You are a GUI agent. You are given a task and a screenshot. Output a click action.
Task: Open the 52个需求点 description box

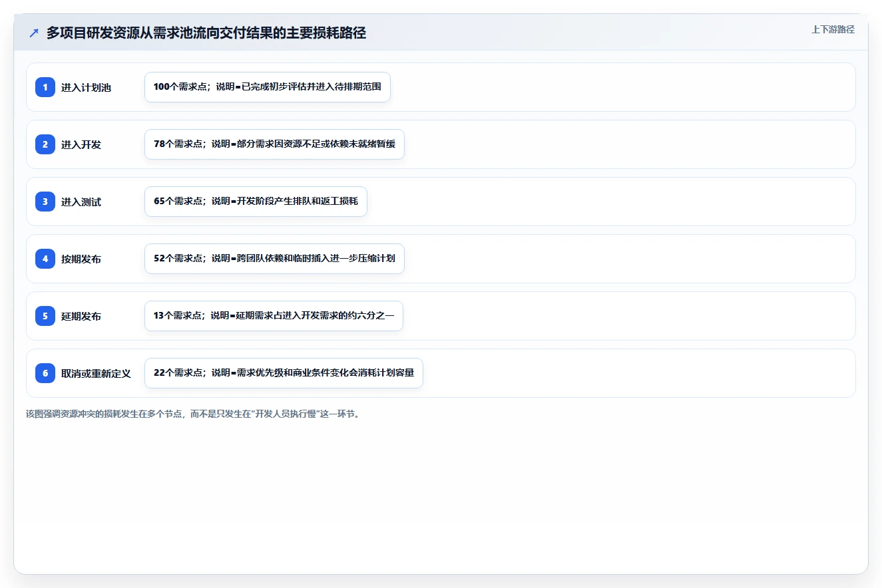tap(274, 259)
